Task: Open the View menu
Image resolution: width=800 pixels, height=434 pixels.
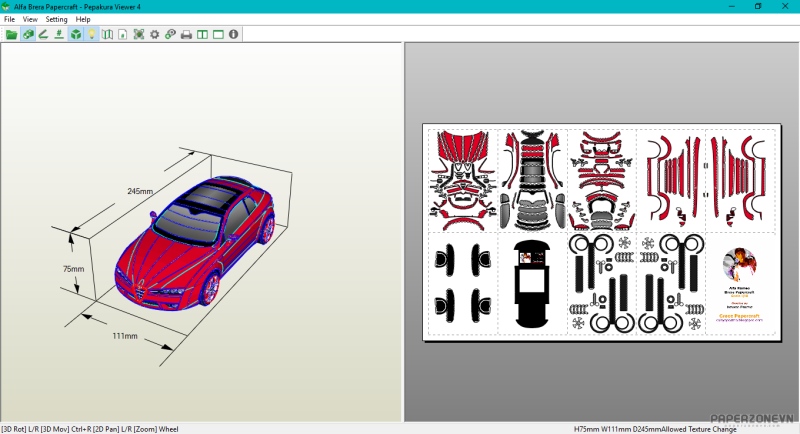Action: click(30, 19)
